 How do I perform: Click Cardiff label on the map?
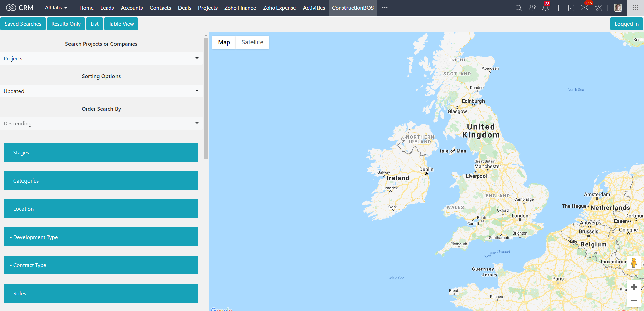tap(473, 224)
